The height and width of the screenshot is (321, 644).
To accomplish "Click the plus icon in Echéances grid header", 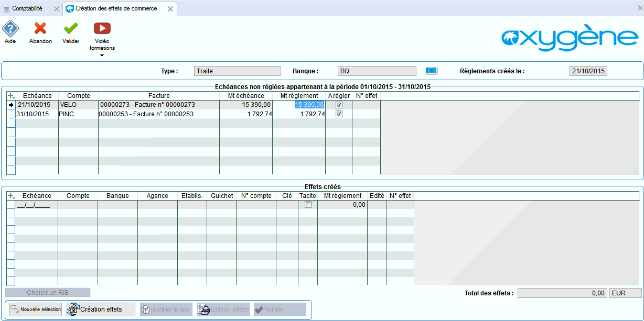I will 11,96.
